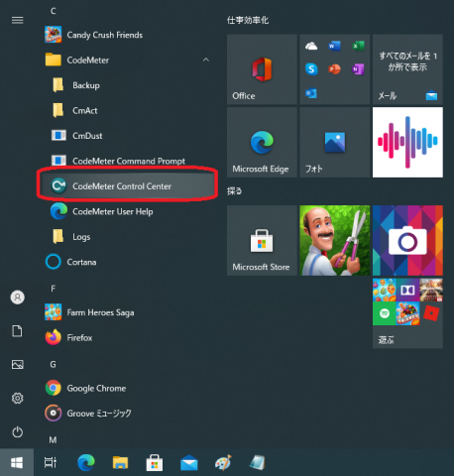The height and width of the screenshot is (476, 454).
Task: Open Microsoft Store from taskbar
Action: pyautogui.click(x=155, y=462)
